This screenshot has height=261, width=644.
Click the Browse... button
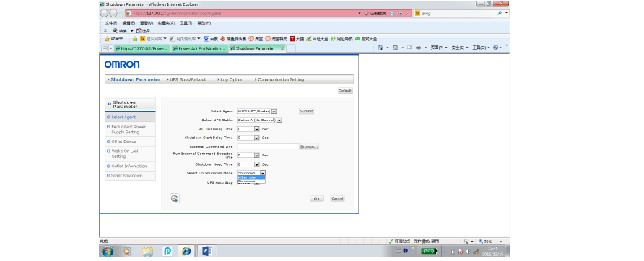pos(309,146)
